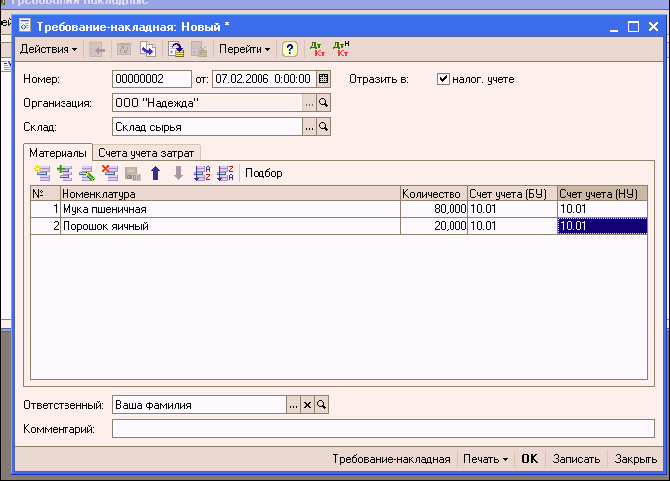Sort rows descending Z-A
The height and width of the screenshot is (481, 670).
[225, 173]
